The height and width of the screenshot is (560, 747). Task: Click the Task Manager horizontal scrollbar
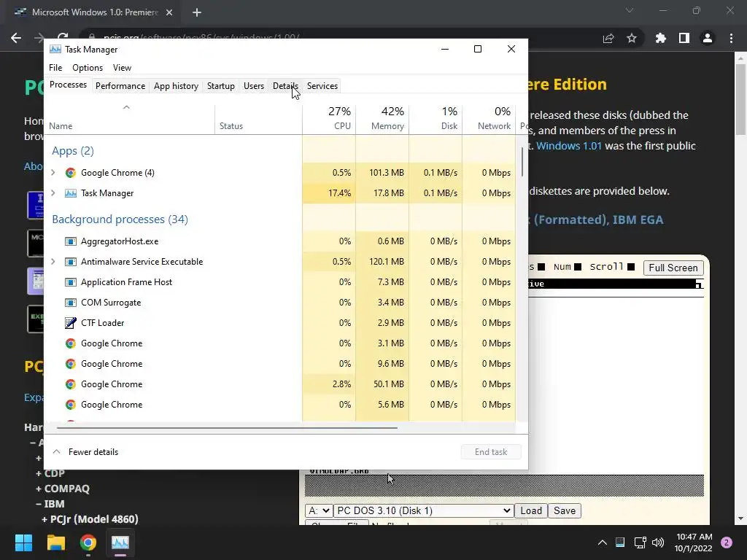coord(227,427)
